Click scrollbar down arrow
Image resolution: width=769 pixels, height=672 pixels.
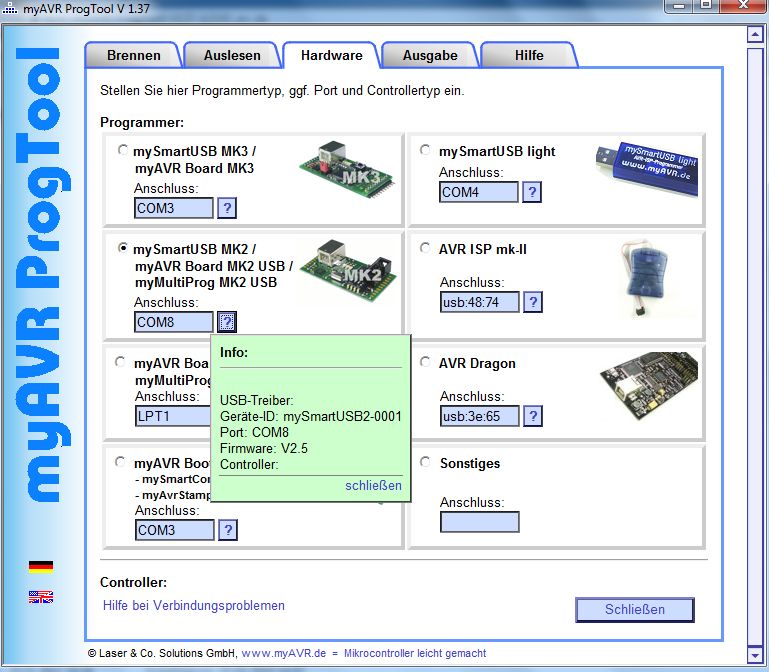[754, 655]
